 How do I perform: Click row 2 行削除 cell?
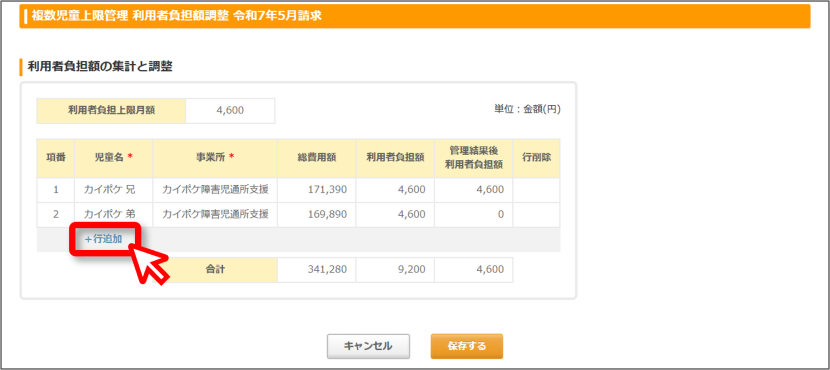tap(536, 215)
